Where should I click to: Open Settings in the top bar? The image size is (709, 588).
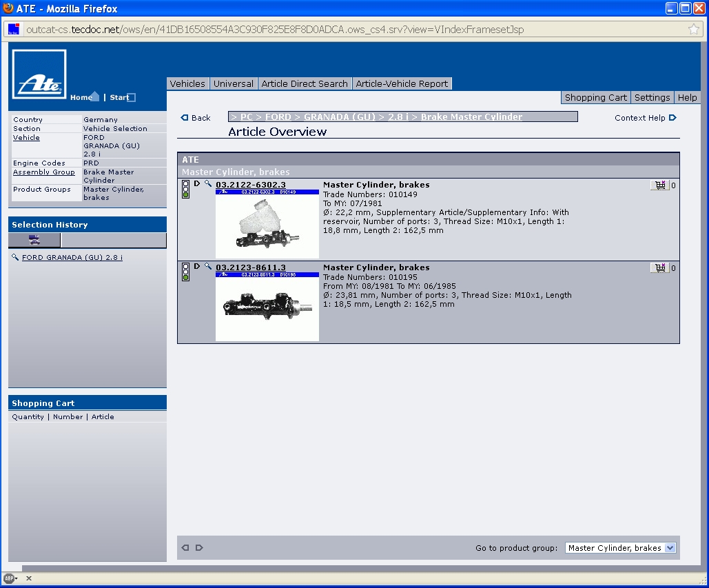652,97
